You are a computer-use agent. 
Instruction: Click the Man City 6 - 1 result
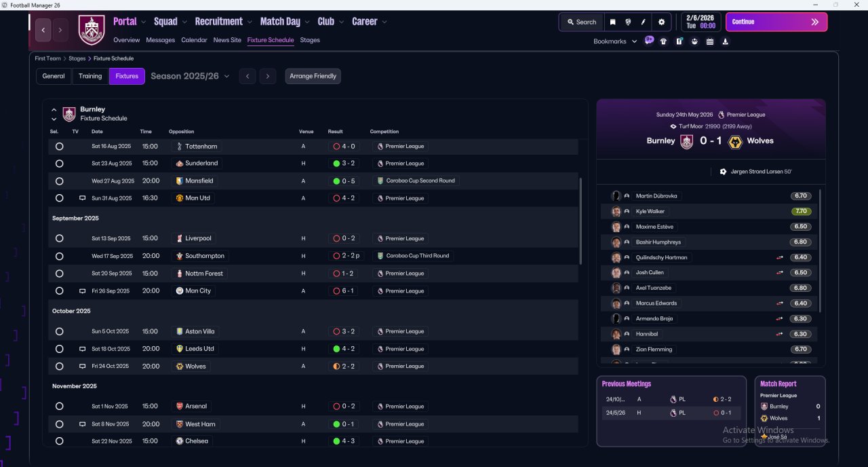pyautogui.click(x=344, y=291)
